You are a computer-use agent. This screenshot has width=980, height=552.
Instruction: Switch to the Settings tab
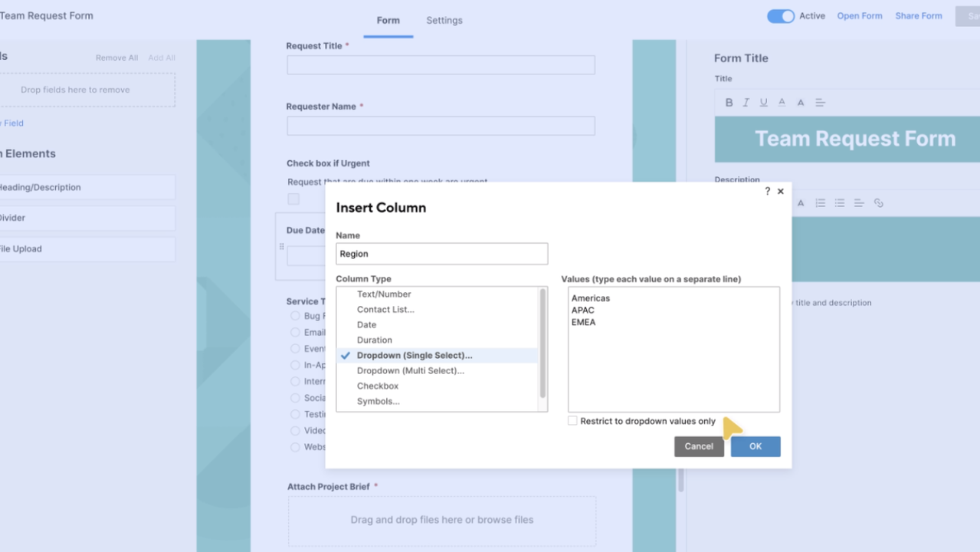pyautogui.click(x=444, y=21)
